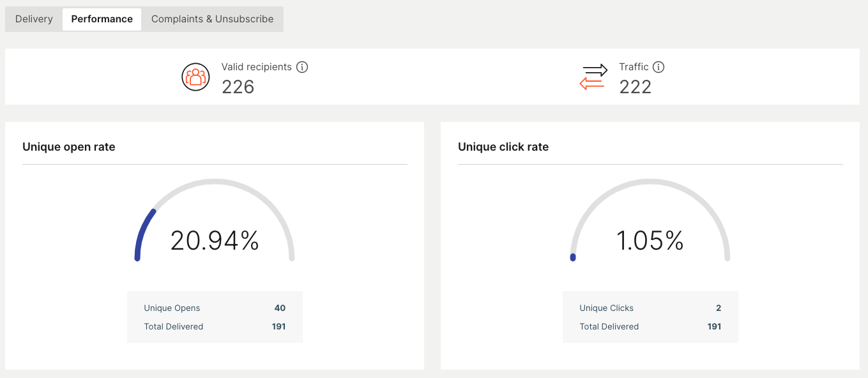Switch to Complaints & Unsubscribe tab
Screen dimensions: 868x378
[x=212, y=19]
